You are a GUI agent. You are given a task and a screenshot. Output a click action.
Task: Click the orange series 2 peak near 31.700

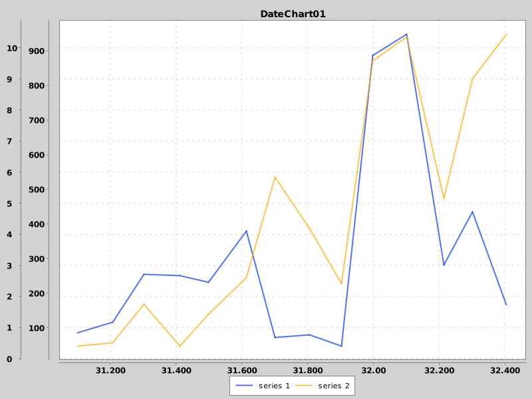click(x=275, y=177)
